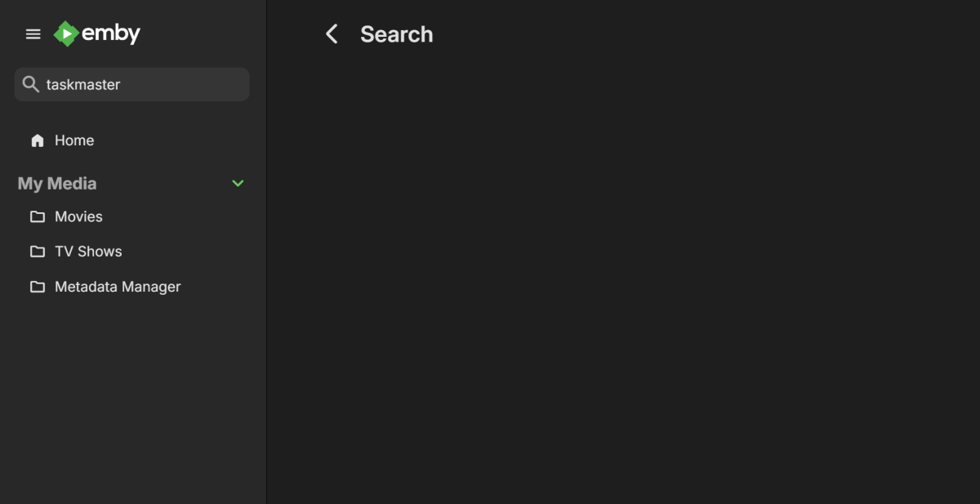Screen dimensions: 980x504
Task: Click the folder icon beside TV Shows
Action: click(37, 251)
